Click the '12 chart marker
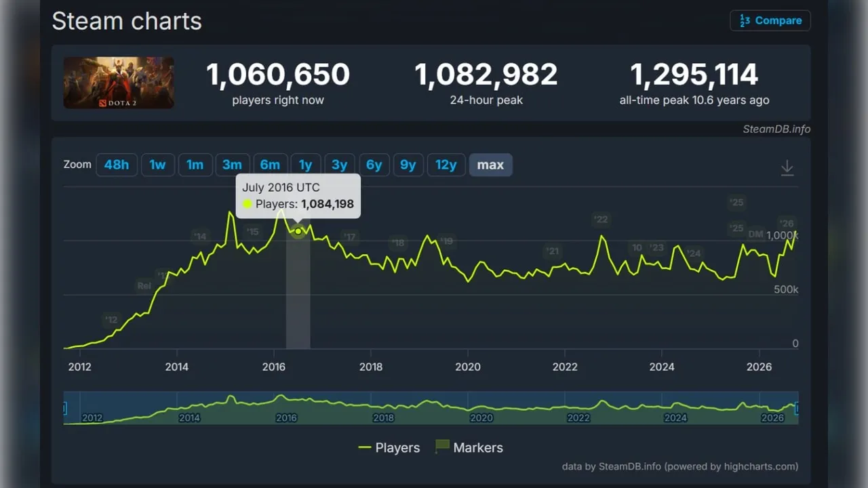The height and width of the screenshot is (488, 868). tap(111, 320)
